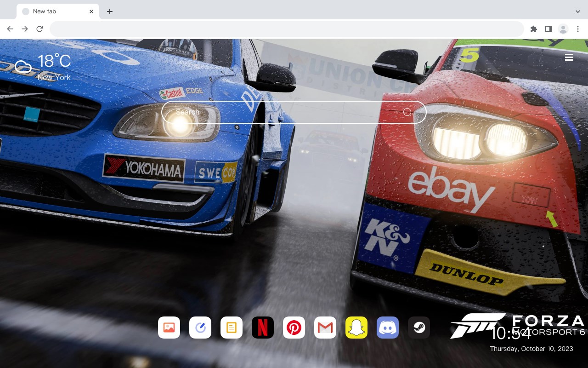588x368 pixels.
Task: Select the New tab tab
Action: [58, 11]
